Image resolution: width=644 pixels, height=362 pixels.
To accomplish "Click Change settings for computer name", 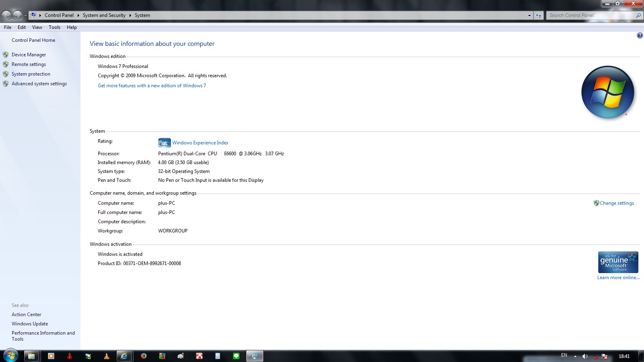I will tap(617, 203).
